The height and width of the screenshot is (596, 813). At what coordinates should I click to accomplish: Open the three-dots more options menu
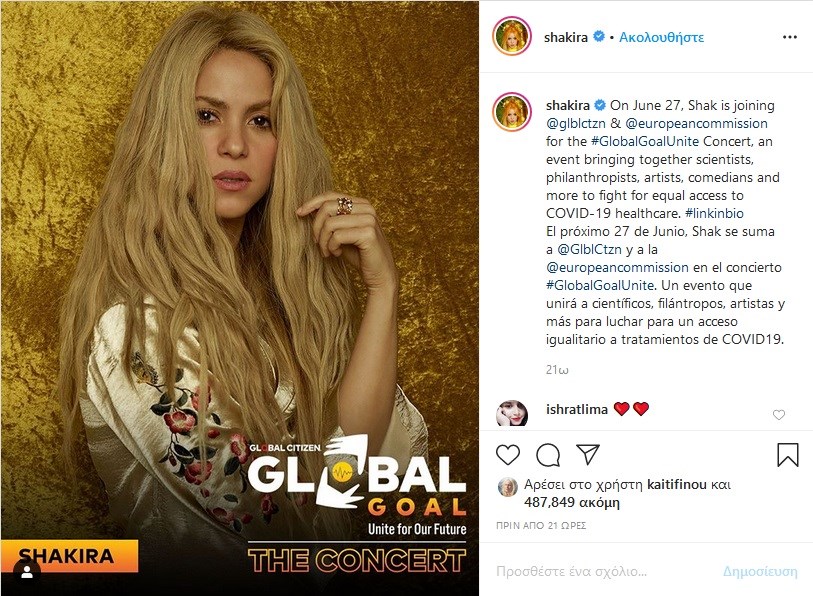790,37
